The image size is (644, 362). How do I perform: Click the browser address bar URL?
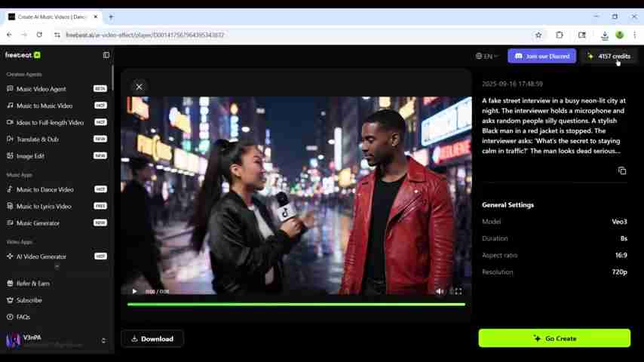click(145, 35)
